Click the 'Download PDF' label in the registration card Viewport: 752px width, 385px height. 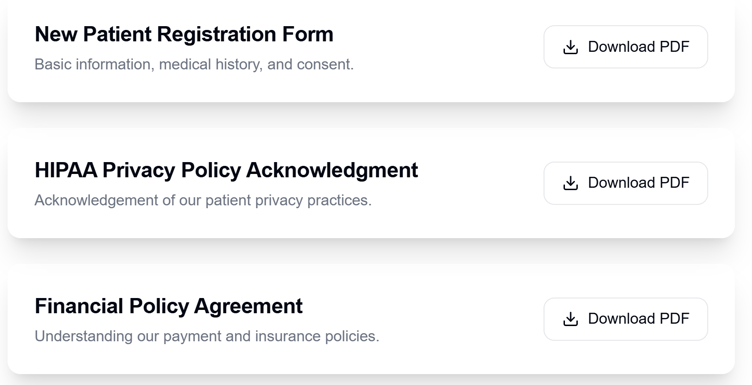pyautogui.click(x=638, y=47)
